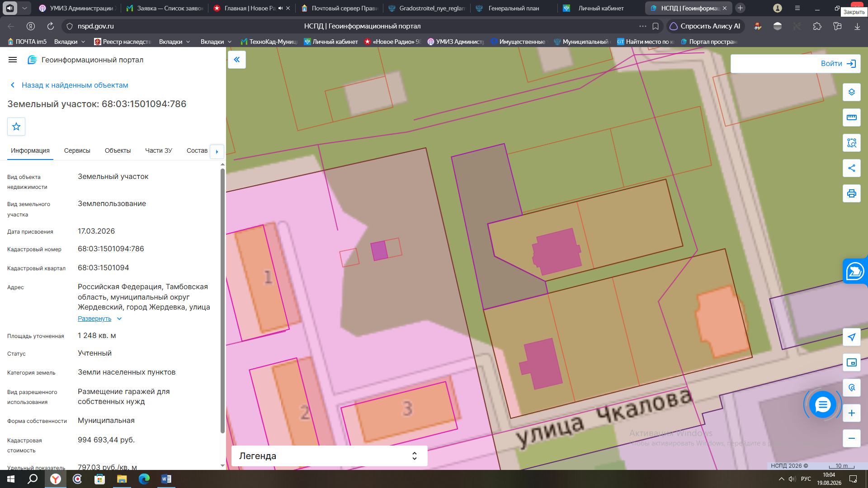Screen dimensions: 868x488
Task: Locate my position on map
Action: 852,337
